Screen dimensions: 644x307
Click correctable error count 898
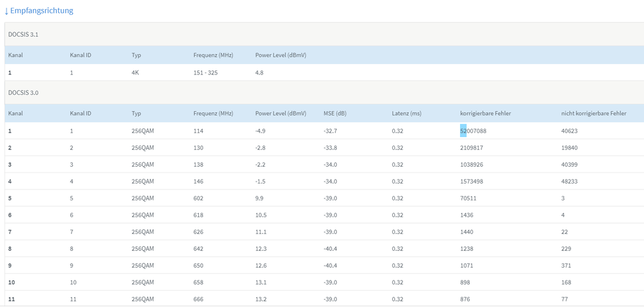(x=465, y=282)
